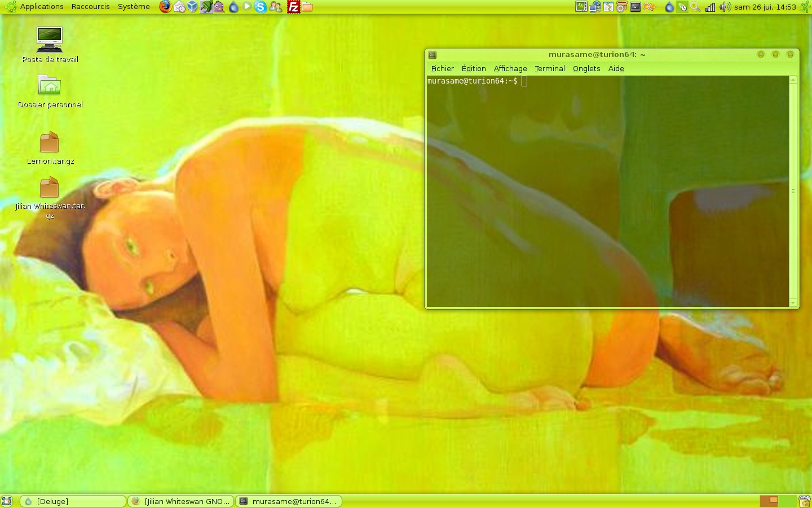Click the power/clock tray icon
Screen dimensions: 812x508
pos(682,7)
